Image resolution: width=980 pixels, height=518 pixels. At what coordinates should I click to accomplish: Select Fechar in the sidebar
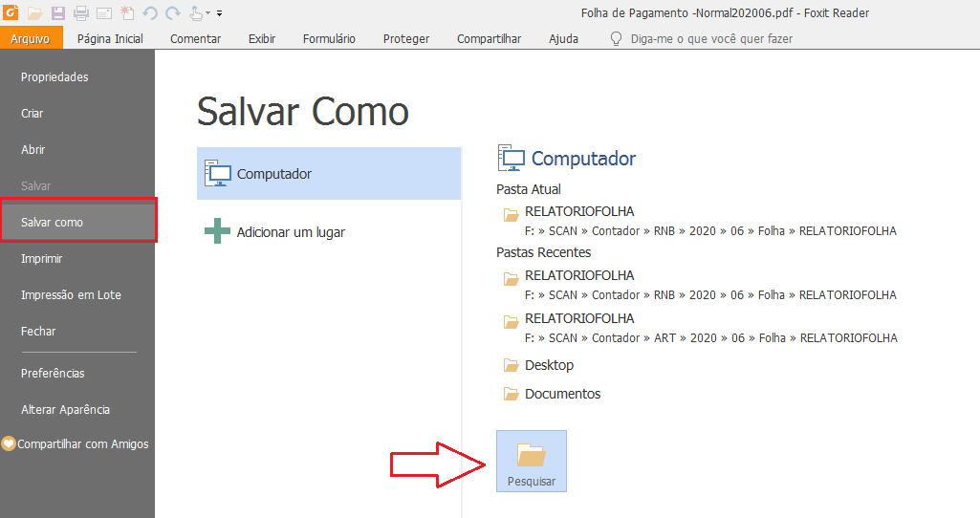(x=77, y=331)
